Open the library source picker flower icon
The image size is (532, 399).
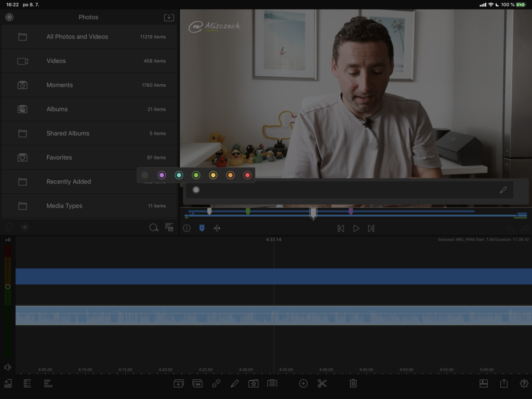pos(9,17)
